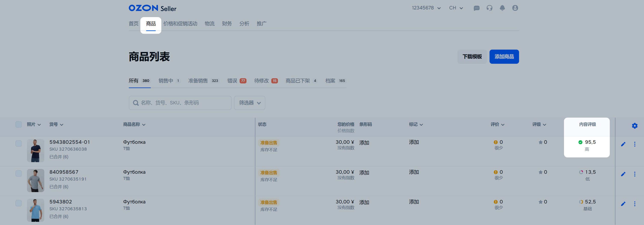Select checkbox for product 840958567
The height and width of the screenshot is (225, 644).
(x=18, y=173)
